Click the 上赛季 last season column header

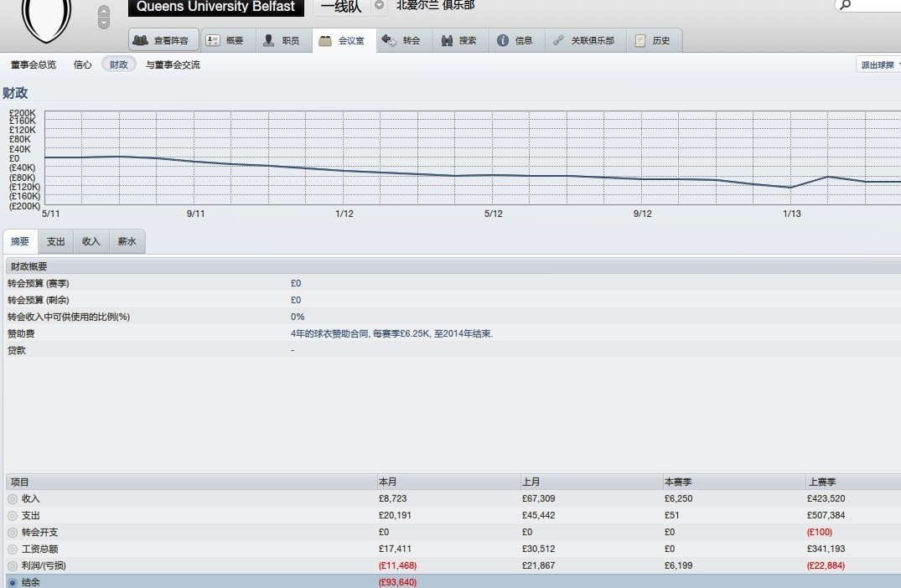tap(821, 482)
